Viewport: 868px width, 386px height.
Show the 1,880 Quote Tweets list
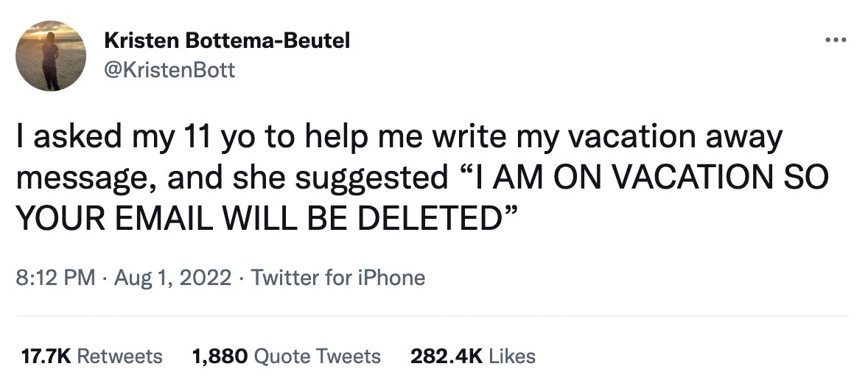[286, 356]
